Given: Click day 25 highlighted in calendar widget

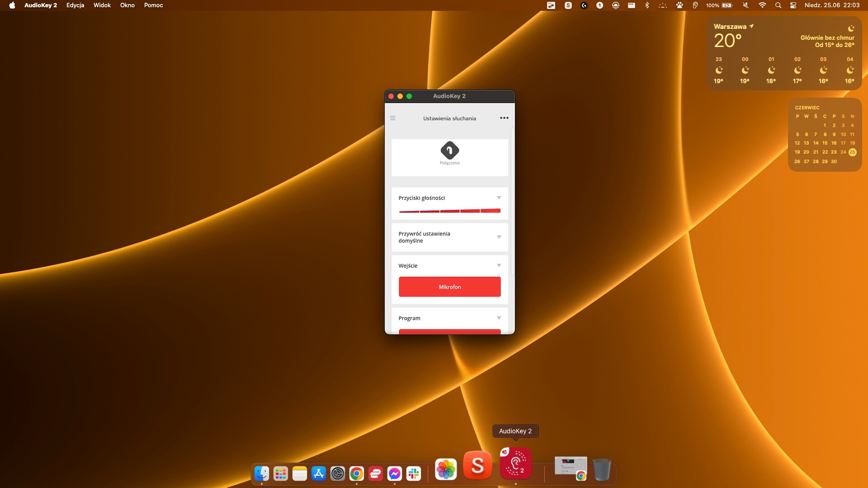Looking at the screenshot, I should click(x=852, y=152).
